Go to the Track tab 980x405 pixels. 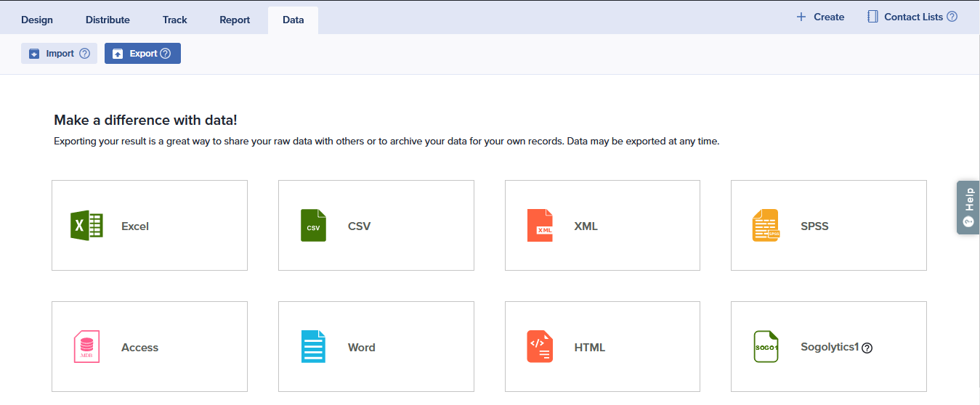click(175, 20)
